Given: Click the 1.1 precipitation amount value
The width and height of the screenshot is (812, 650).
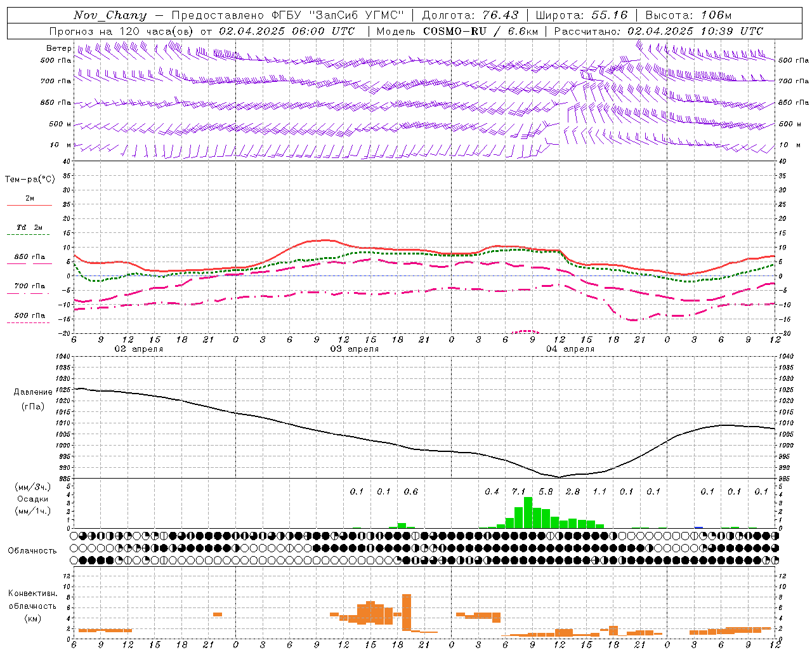Looking at the screenshot, I should coord(599,492).
